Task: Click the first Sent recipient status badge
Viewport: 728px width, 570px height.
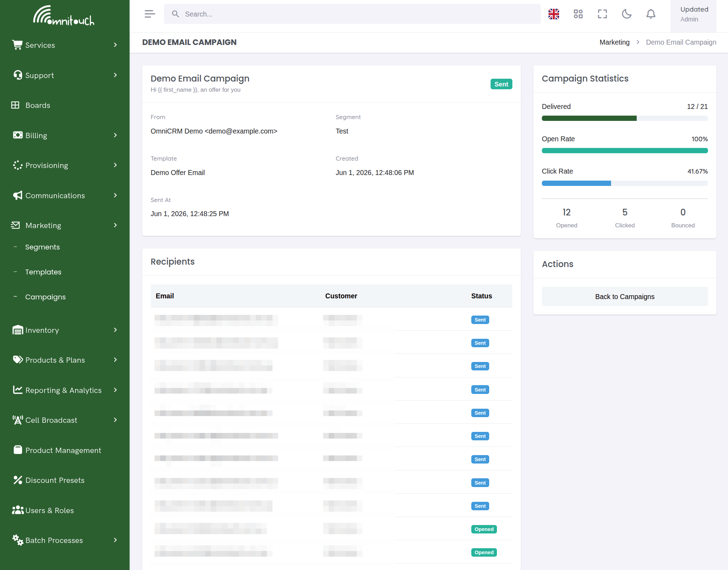Action: pyautogui.click(x=480, y=320)
